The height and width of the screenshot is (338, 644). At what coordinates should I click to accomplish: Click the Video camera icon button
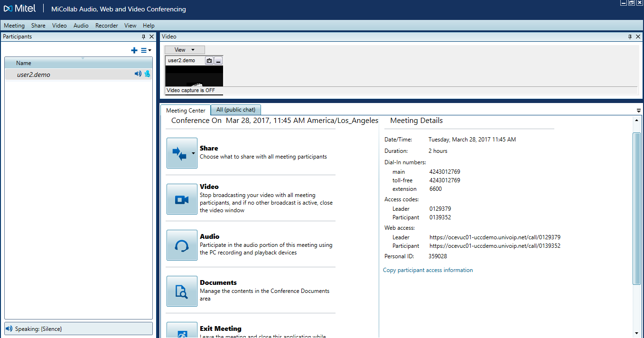182,199
